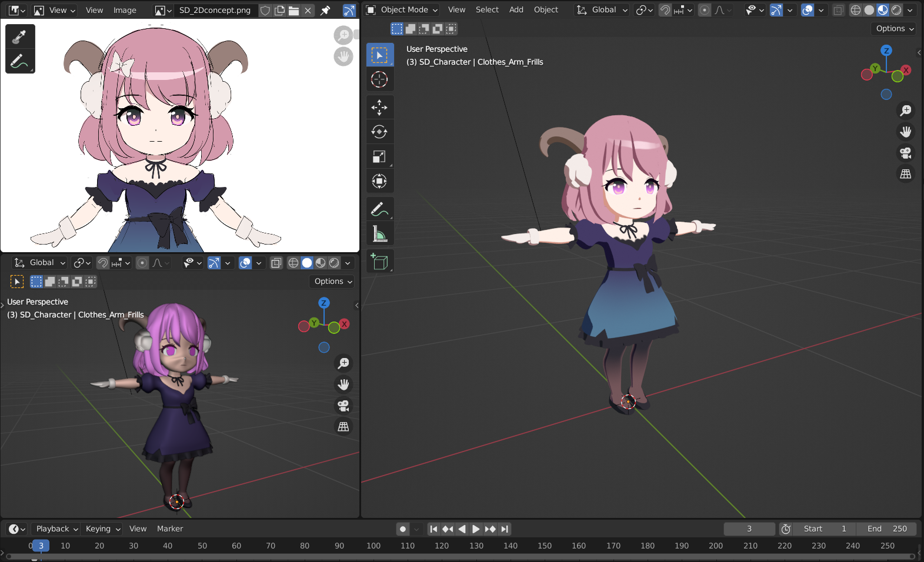Toggle auto keying record button in timeline

point(403,529)
